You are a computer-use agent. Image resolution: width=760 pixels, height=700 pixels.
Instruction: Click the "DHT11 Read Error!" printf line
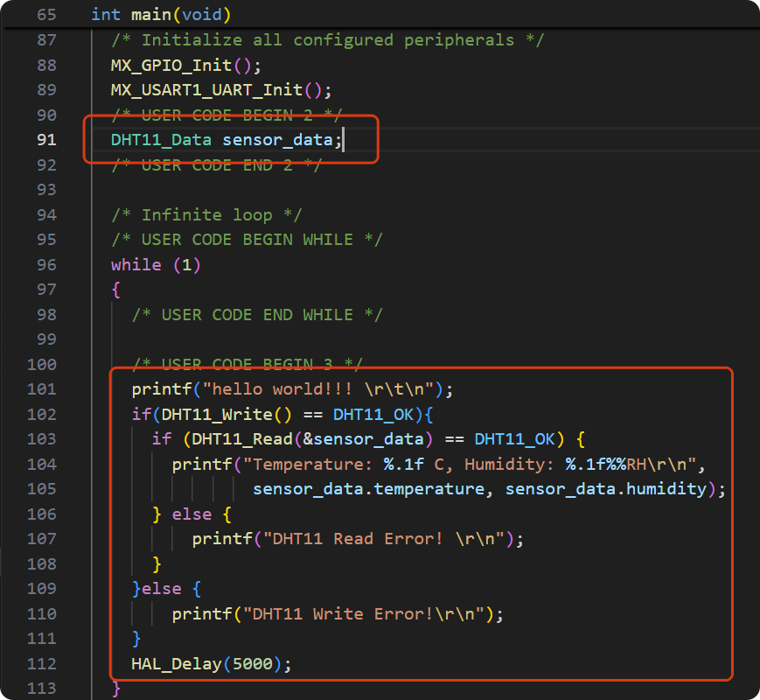click(358, 539)
